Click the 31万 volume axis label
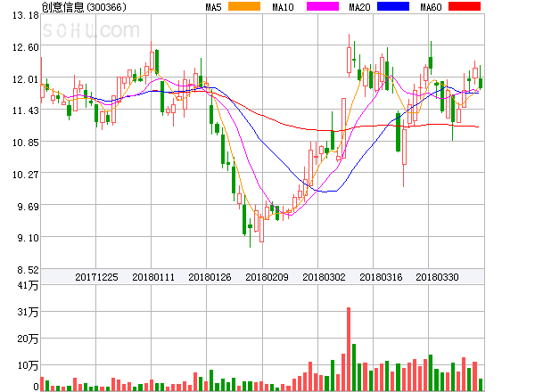The width and height of the screenshot is (535, 392). [x=28, y=312]
